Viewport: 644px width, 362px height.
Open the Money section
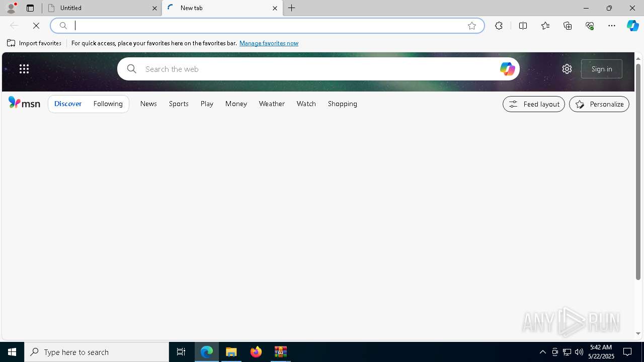tap(236, 104)
